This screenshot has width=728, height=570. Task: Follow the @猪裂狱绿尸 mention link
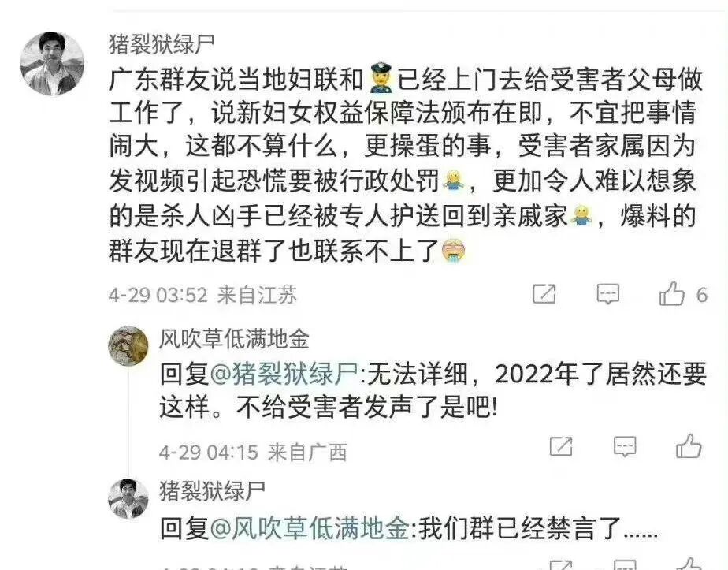click(284, 374)
